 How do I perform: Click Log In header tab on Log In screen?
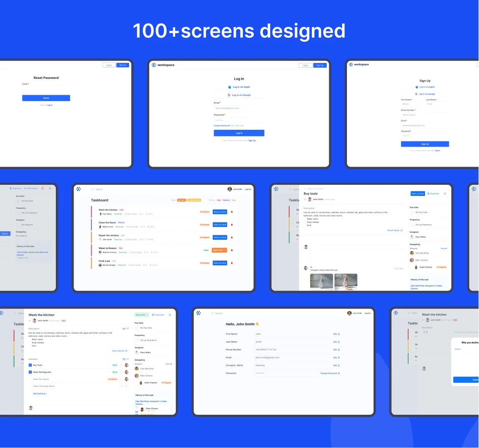(x=305, y=66)
